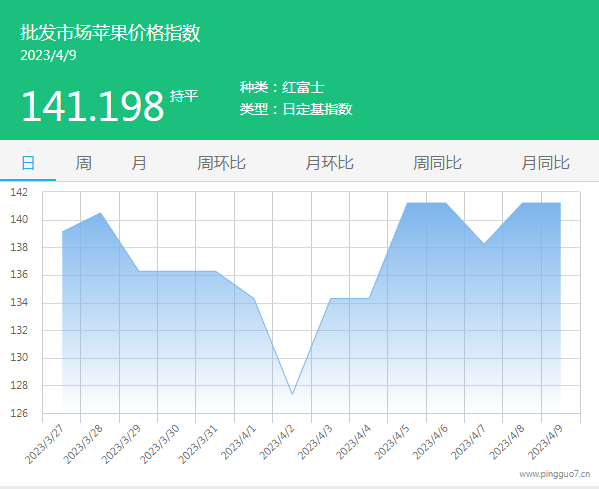Click the chart's lowest point on 2023/4/2
Screen dimensions: 599x489
[292, 394]
